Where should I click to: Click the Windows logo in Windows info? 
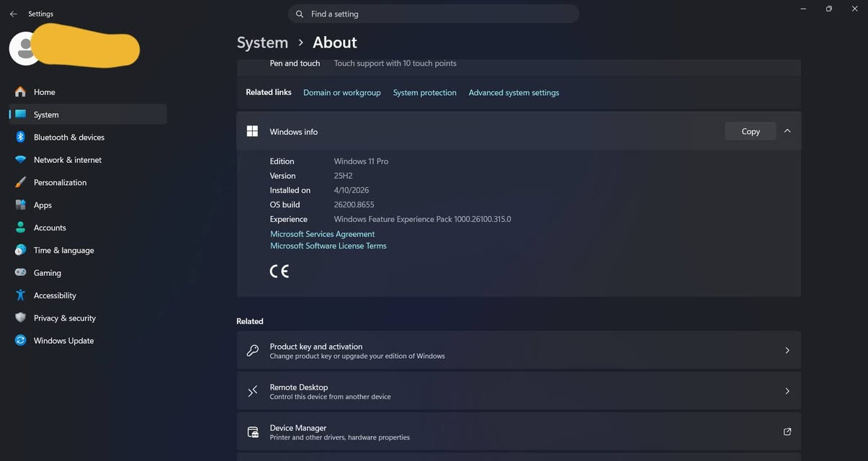coord(252,131)
